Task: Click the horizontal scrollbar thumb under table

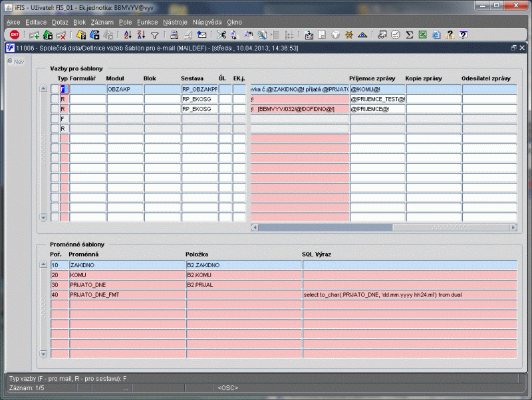Action: pos(325,227)
